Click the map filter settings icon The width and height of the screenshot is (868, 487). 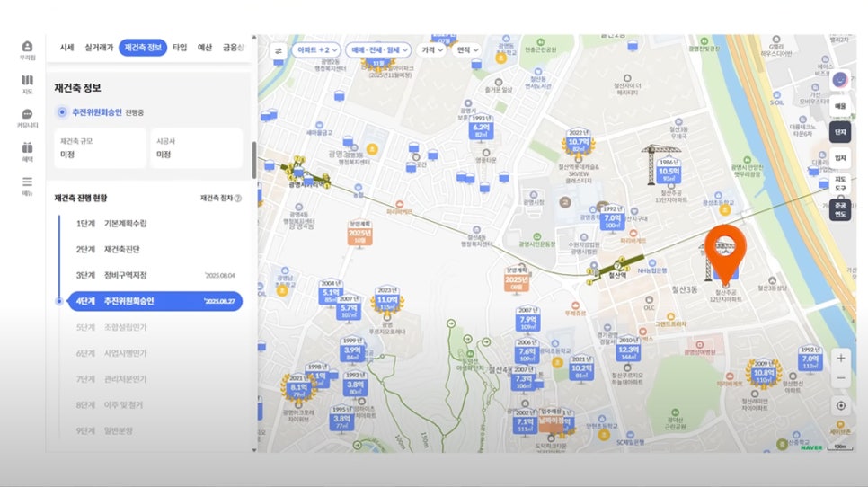click(278, 50)
